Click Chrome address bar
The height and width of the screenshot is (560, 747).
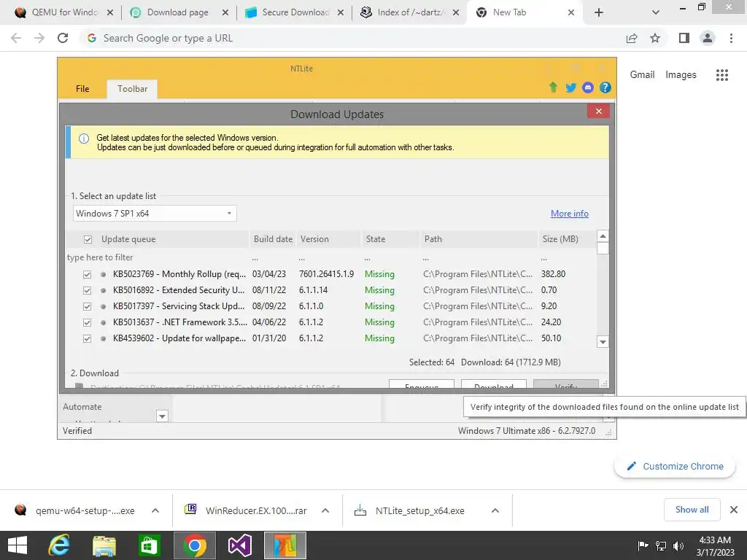[x=352, y=38]
